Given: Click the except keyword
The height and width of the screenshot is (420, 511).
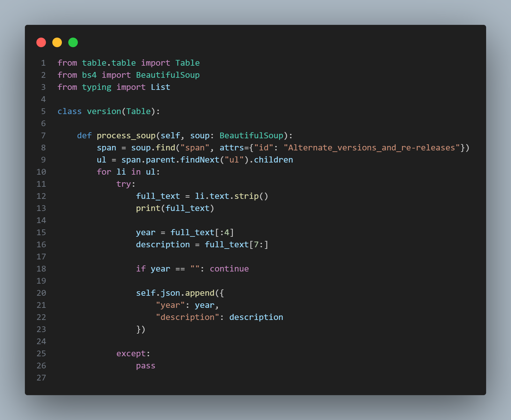Looking at the screenshot, I should (131, 354).
